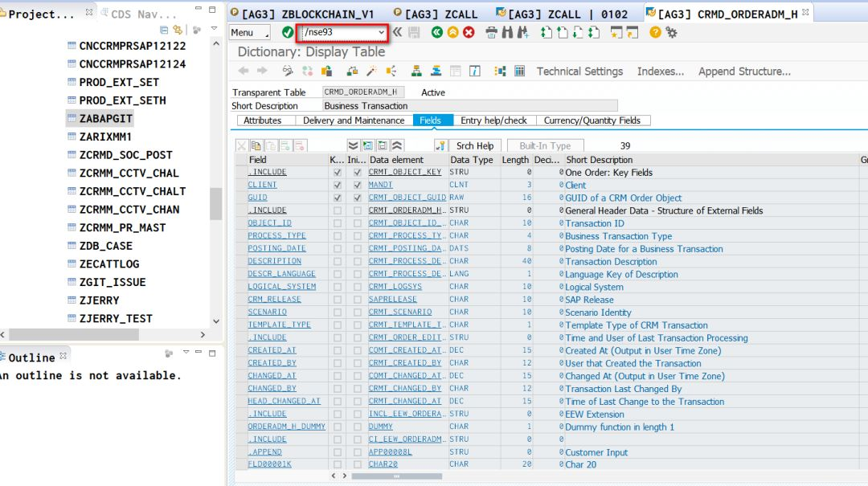Screen dimensions: 868x486
Task: Switch to Entry help/check tab
Action: click(x=493, y=120)
